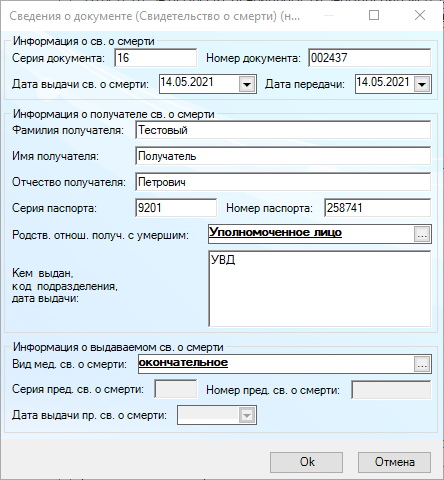Click the Номер документа field
The image size is (444, 480).
click(x=370, y=58)
